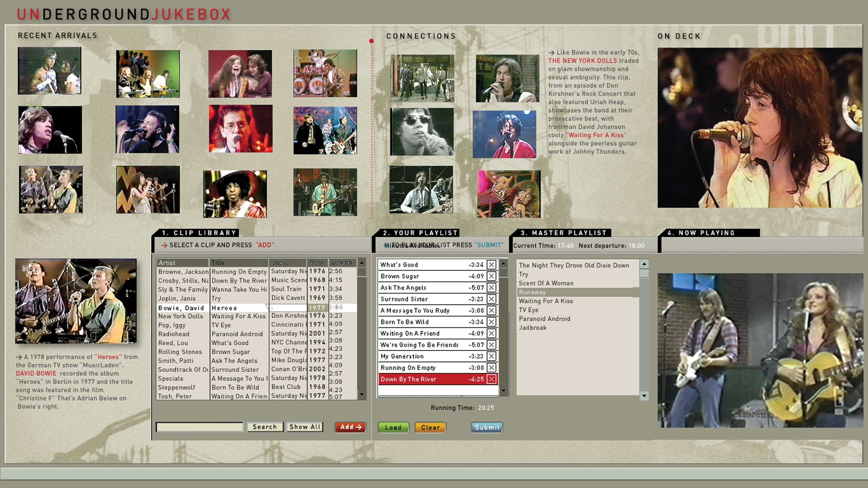This screenshot has height=488, width=868.
Task: Delete Ask The Angels playlist entry
Action: coord(491,287)
